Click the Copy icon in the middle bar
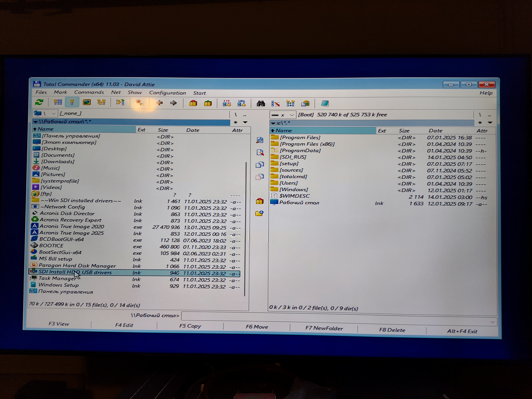The image size is (532, 399). click(260, 165)
